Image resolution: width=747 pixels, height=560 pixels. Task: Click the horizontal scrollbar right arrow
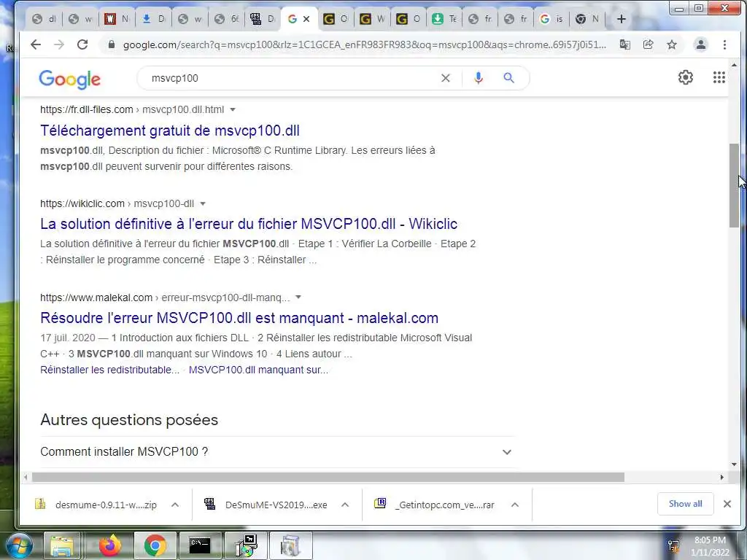[x=722, y=477]
